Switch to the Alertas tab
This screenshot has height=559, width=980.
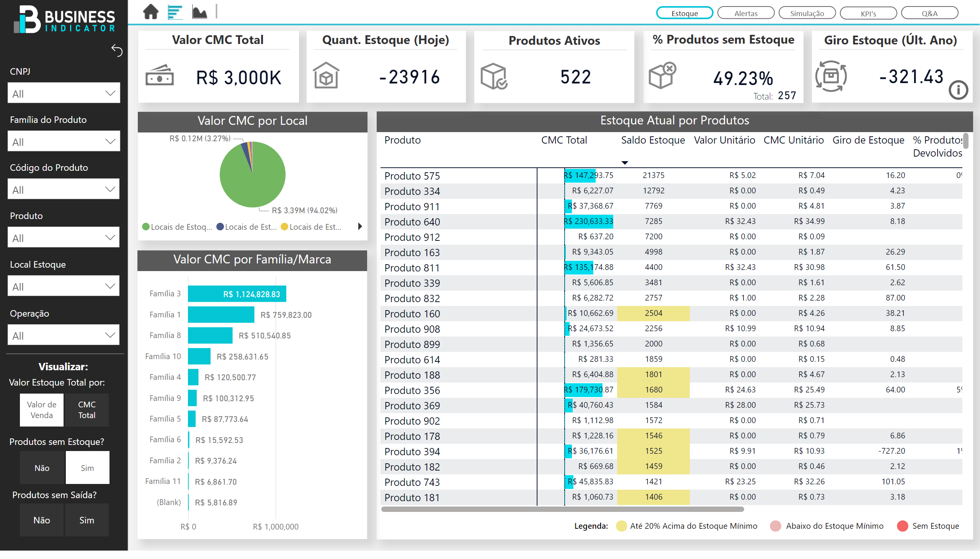(x=745, y=13)
